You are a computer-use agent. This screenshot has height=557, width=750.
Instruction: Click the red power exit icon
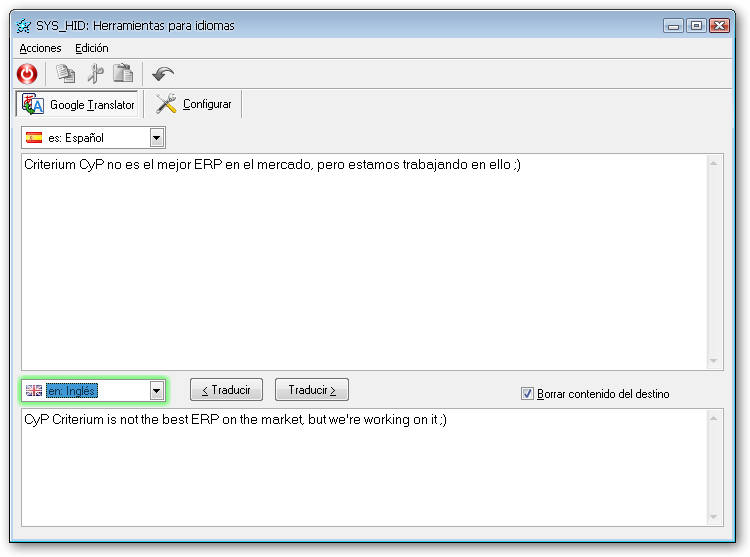pos(27,74)
